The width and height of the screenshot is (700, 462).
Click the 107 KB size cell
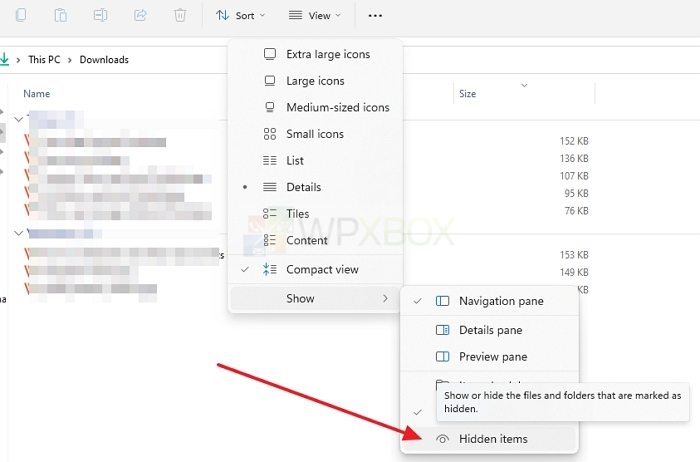[574, 176]
